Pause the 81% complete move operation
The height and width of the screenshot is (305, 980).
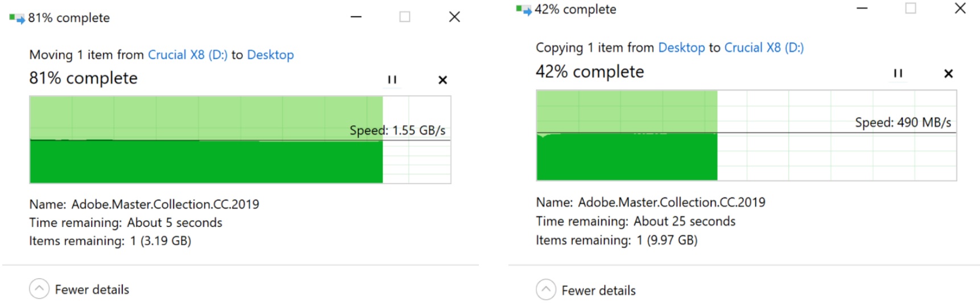click(392, 80)
